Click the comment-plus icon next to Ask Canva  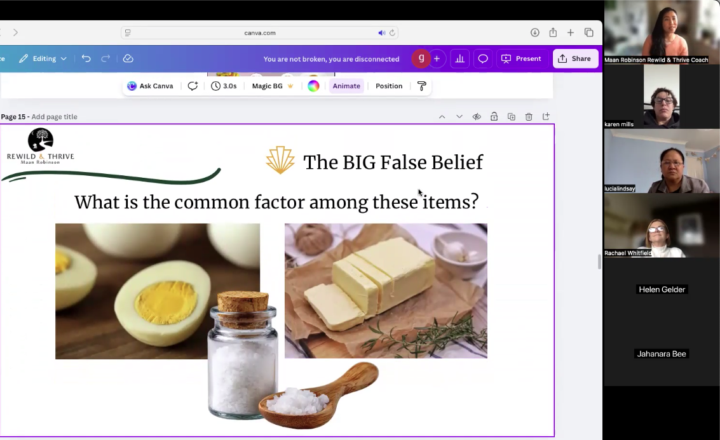tap(192, 86)
